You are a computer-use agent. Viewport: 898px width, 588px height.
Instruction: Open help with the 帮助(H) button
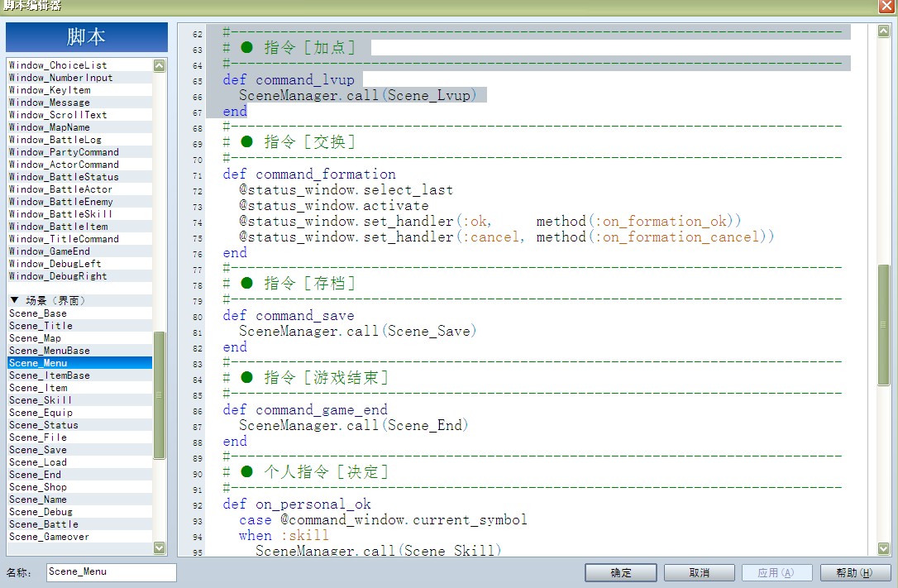(855, 572)
